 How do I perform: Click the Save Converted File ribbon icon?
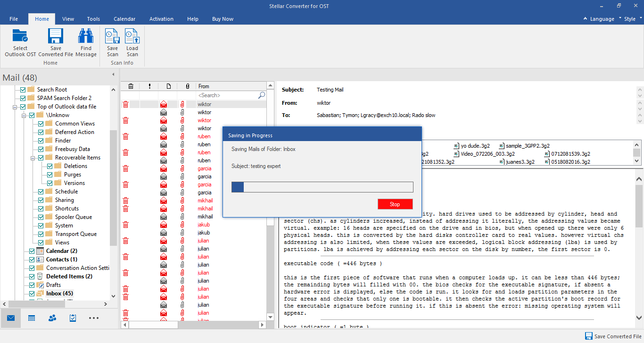56,36
